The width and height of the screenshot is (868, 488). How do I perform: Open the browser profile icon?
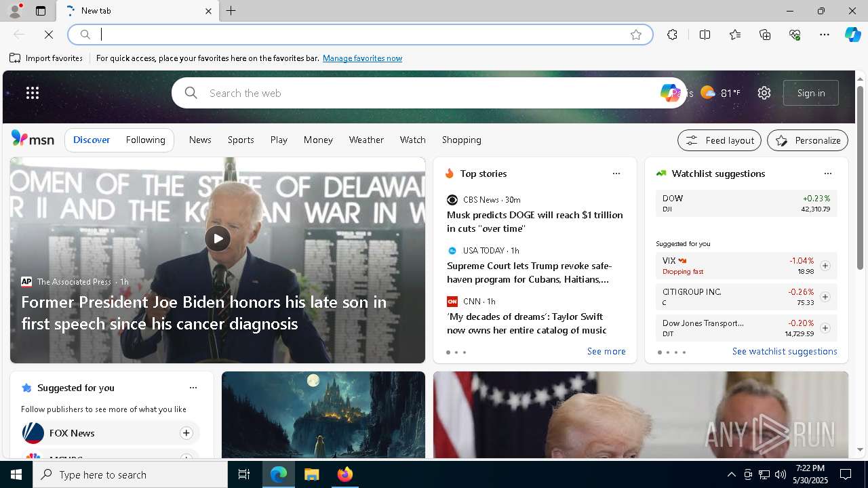click(14, 11)
